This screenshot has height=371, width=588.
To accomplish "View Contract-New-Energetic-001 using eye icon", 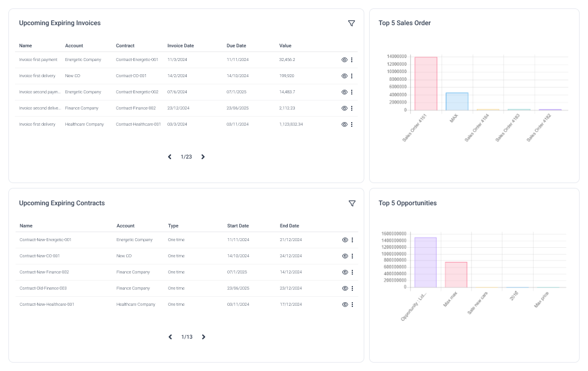I will [345, 240].
